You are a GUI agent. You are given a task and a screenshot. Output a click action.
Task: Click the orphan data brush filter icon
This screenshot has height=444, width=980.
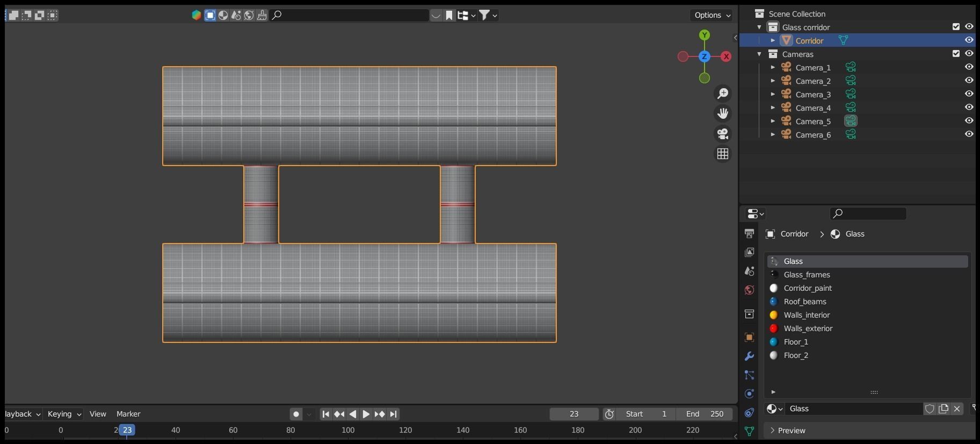pos(262,15)
